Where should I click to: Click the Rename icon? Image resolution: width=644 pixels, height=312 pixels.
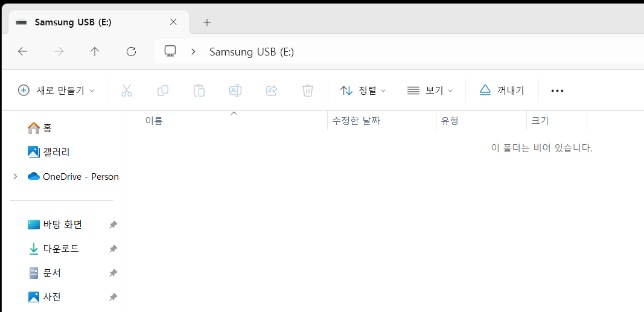pos(235,91)
